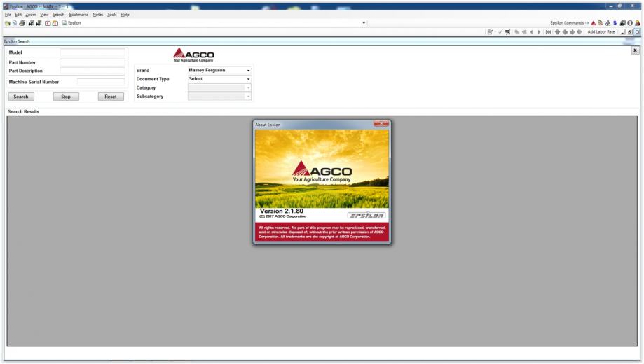Open the info circle command icon
Image resolution: width=644 pixels, height=364 pixels.
tap(630, 23)
